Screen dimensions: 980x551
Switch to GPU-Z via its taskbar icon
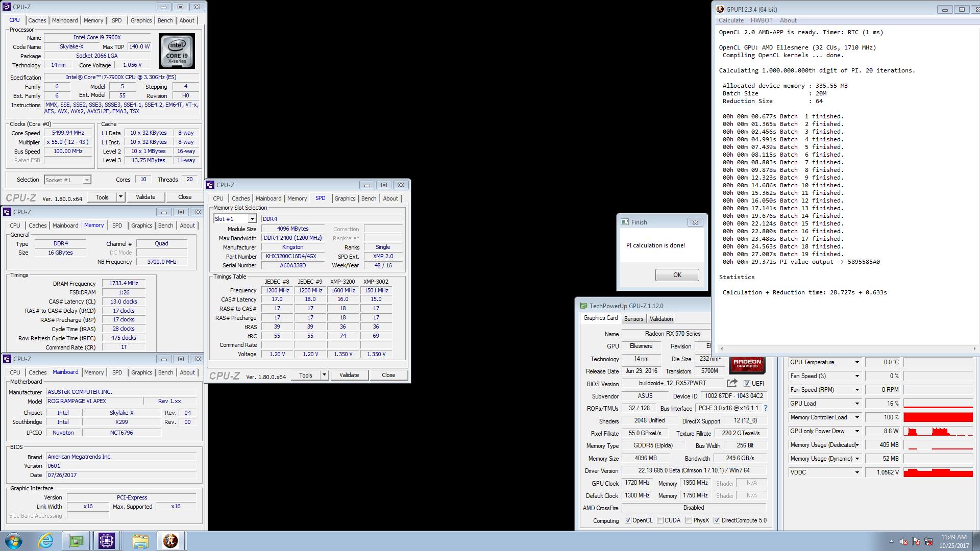76,541
